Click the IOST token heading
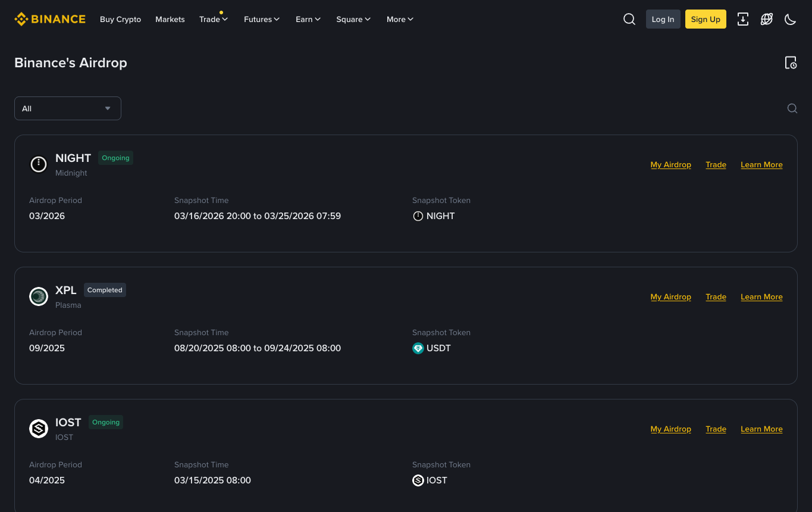812x512 pixels. pos(68,422)
